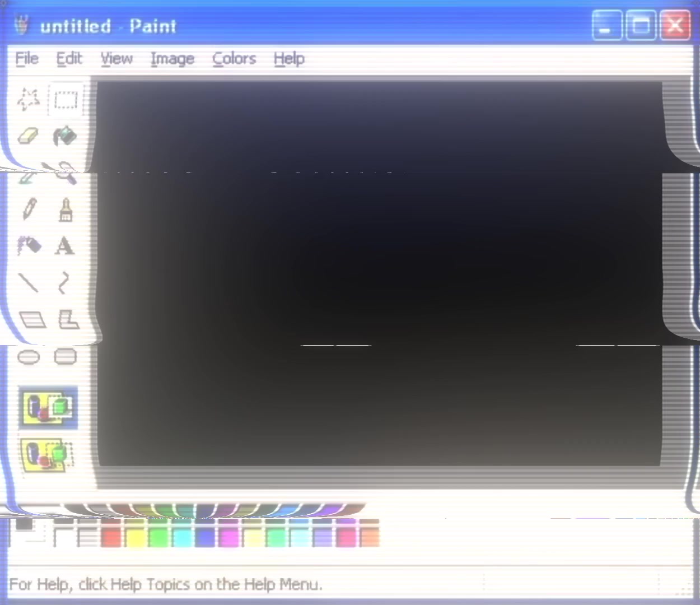This screenshot has width=700, height=605.
Task: Maximize the Paint window
Action: (x=641, y=25)
